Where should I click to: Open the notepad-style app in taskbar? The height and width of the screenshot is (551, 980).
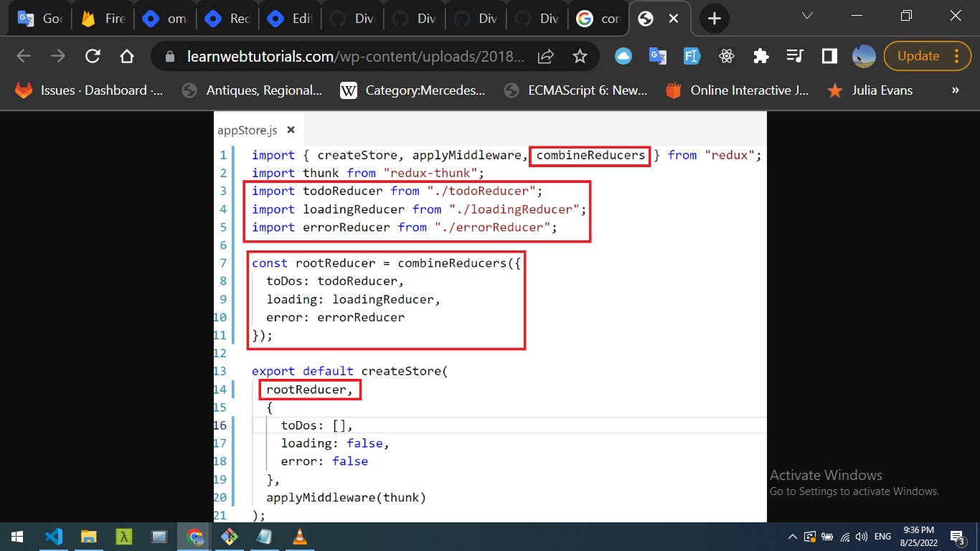pos(265,537)
